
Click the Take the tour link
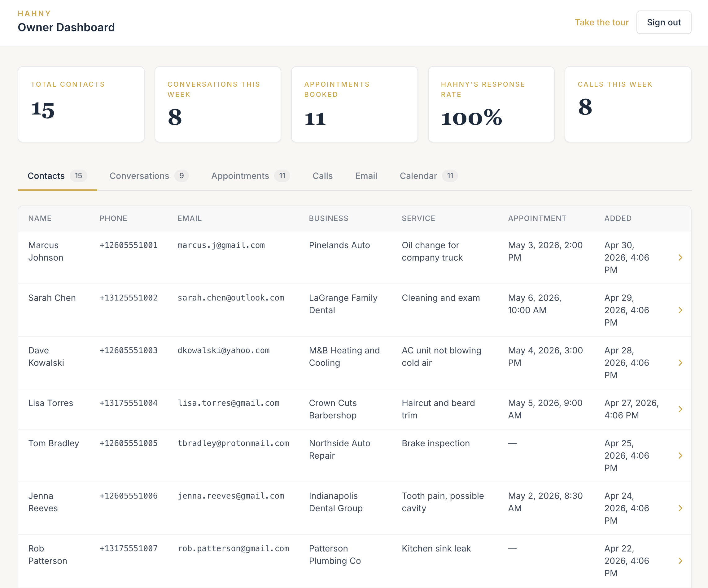(602, 22)
